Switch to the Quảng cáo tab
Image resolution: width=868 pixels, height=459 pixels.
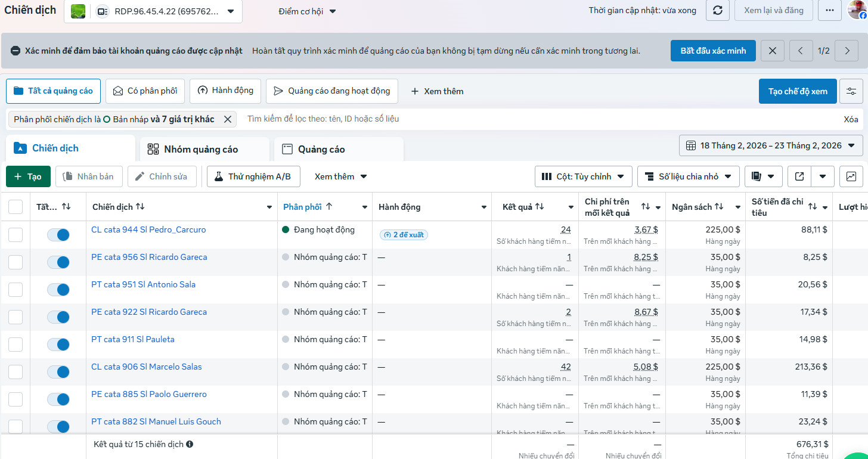point(339,149)
